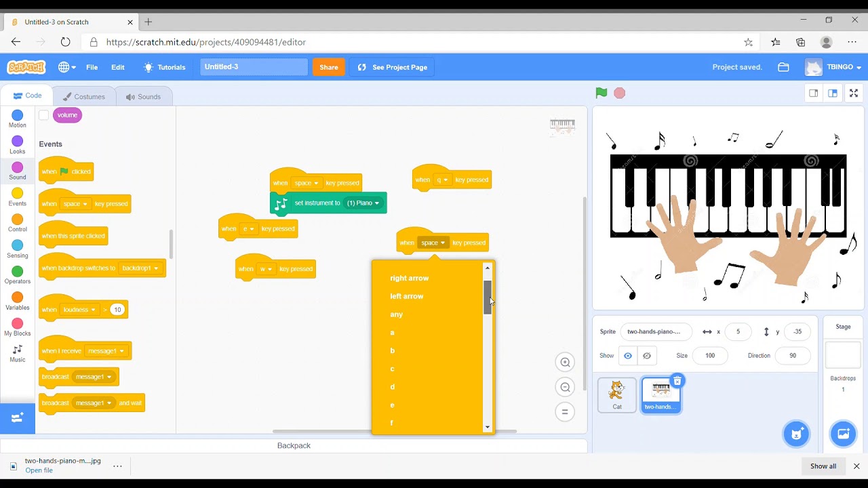This screenshot has height=488, width=868.
Task: Enter full screen stage mode
Action: click(x=854, y=93)
